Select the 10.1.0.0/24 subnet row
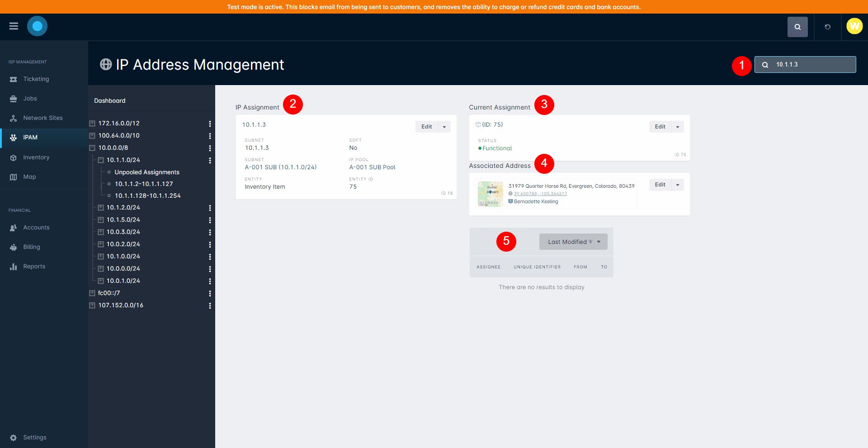Image resolution: width=868 pixels, height=448 pixels. click(x=123, y=257)
